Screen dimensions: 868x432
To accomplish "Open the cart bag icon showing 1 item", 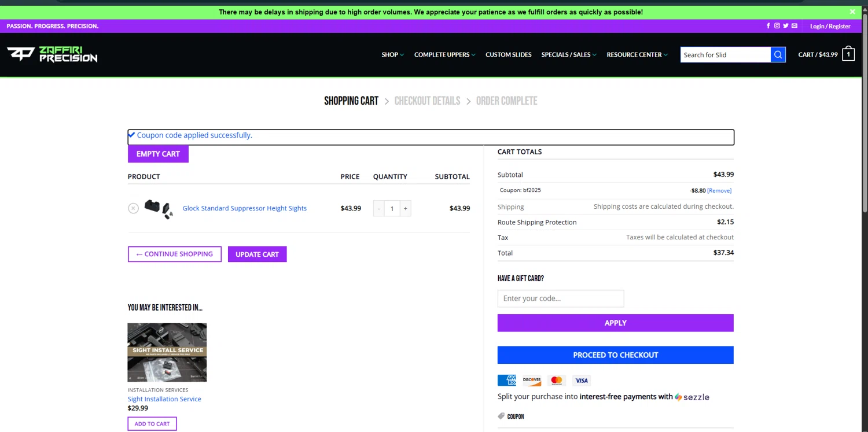I will [x=848, y=54].
